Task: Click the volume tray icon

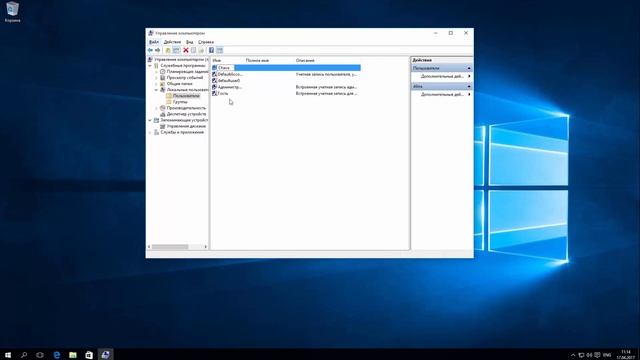Action: click(589, 355)
